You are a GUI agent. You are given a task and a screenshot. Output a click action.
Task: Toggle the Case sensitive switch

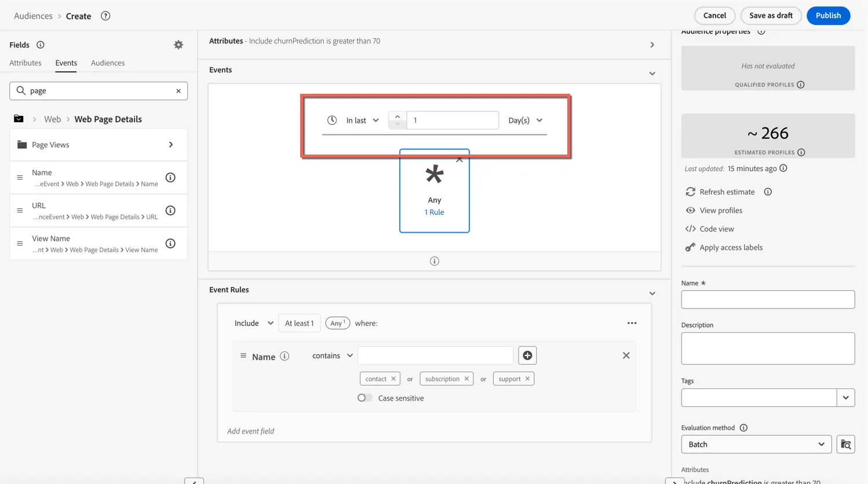pyautogui.click(x=364, y=398)
